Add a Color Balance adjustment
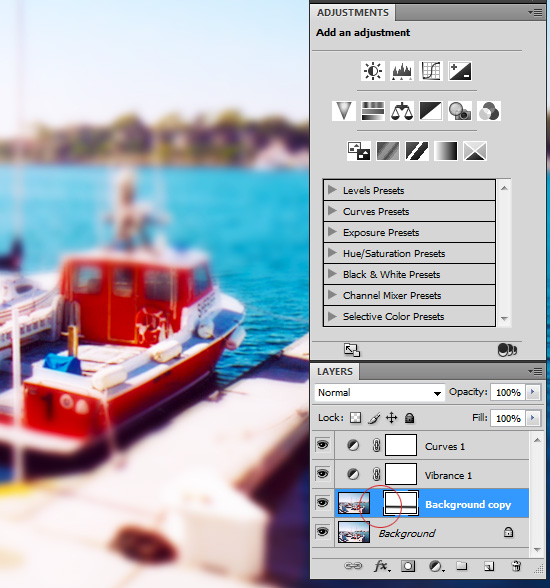Image resolution: width=550 pixels, height=588 pixels. pos(402,111)
